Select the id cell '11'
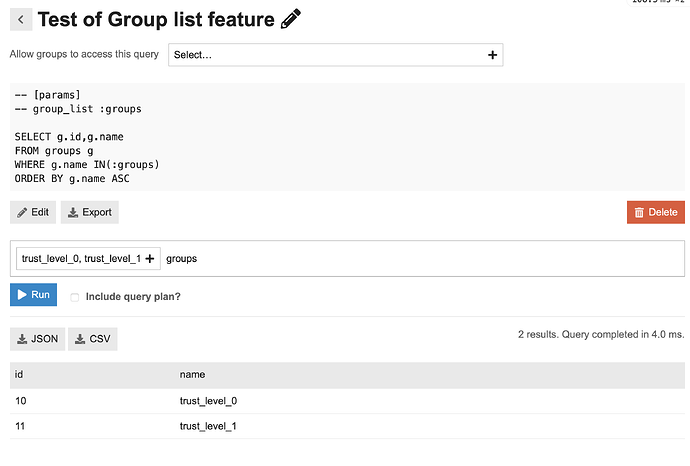The width and height of the screenshot is (690, 466). [x=20, y=426]
